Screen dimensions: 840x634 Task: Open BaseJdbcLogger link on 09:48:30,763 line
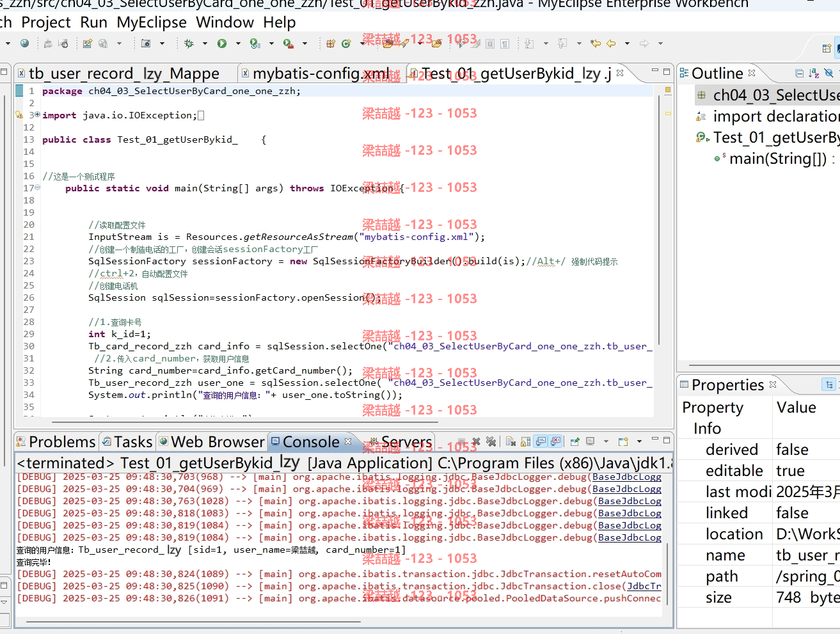(630, 501)
